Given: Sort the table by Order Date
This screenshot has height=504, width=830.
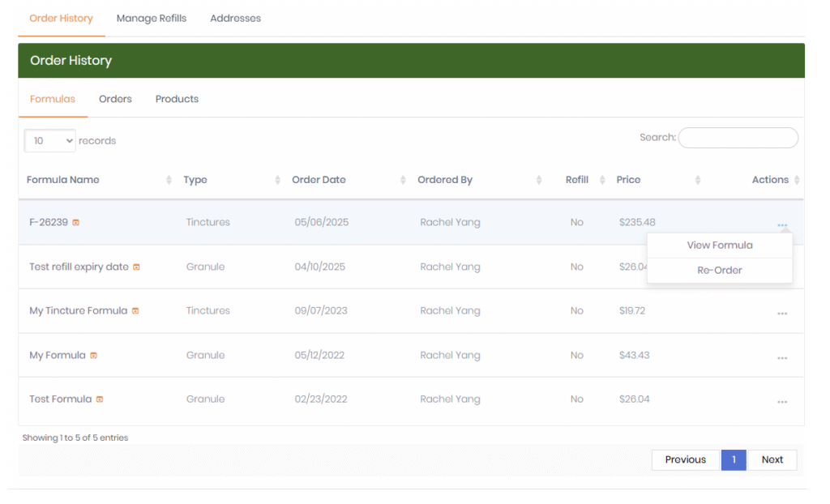Looking at the screenshot, I should [x=319, y=180].
